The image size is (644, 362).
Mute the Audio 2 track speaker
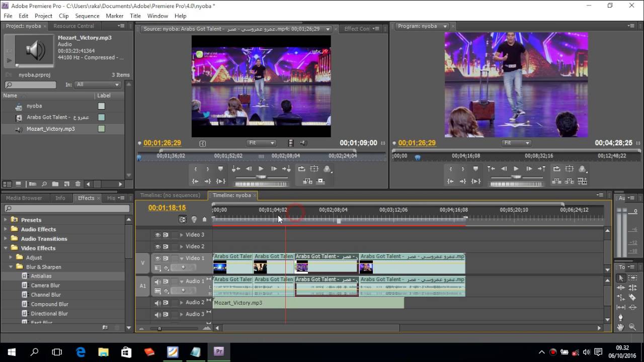[157, 303]
